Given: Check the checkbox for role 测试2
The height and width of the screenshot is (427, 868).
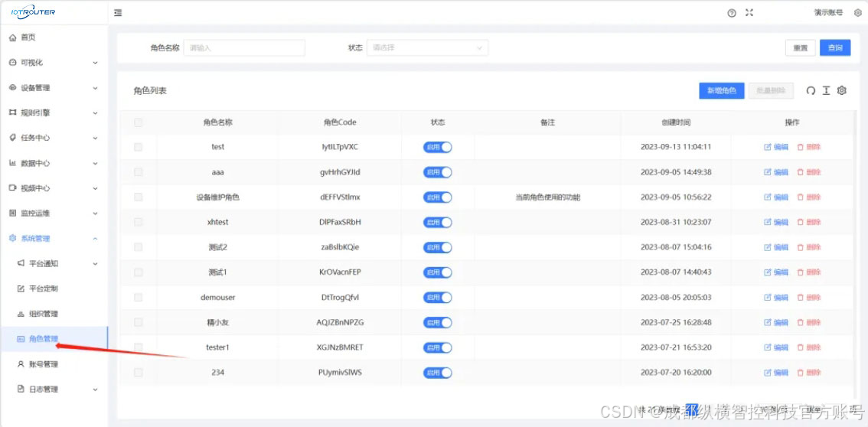Looking at the screenshot, I should 139,247.
